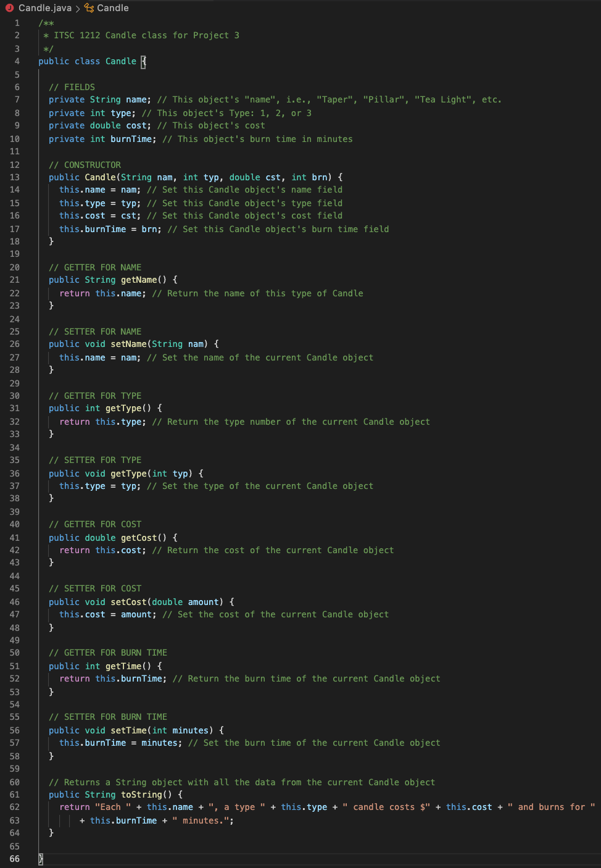The width and height of the screenshot is (601, 868).
Task: Click the toString method name
Action: click(141, 795)
